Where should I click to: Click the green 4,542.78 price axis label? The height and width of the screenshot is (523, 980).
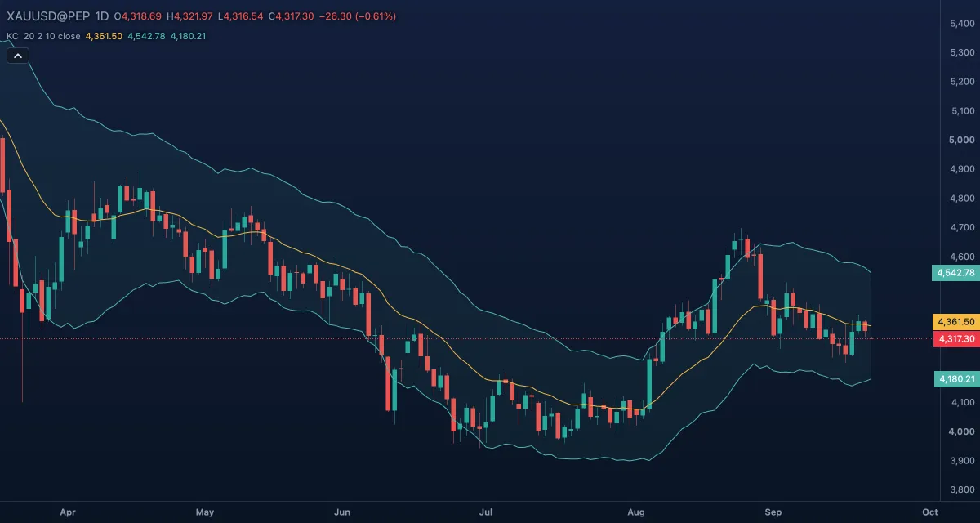click(955, 272)
